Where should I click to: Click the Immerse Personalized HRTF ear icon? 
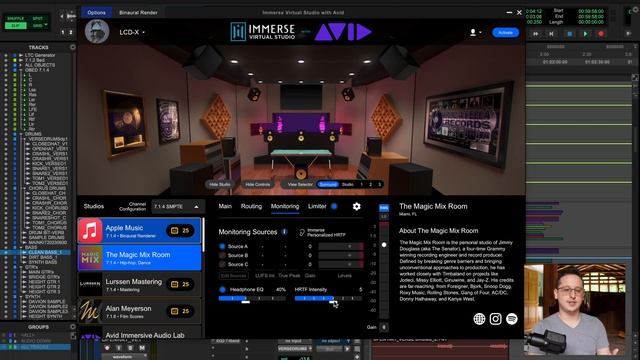(x=302, y=233)
